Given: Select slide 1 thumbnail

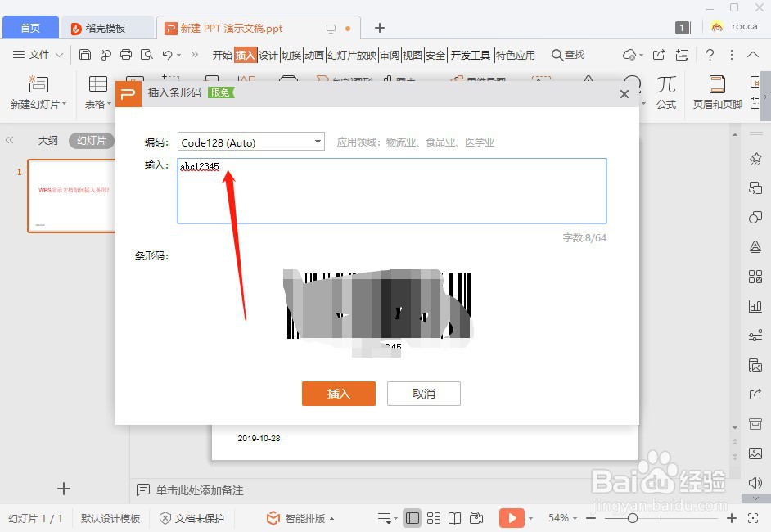Looking at the screenshot, I should [72, 196].
